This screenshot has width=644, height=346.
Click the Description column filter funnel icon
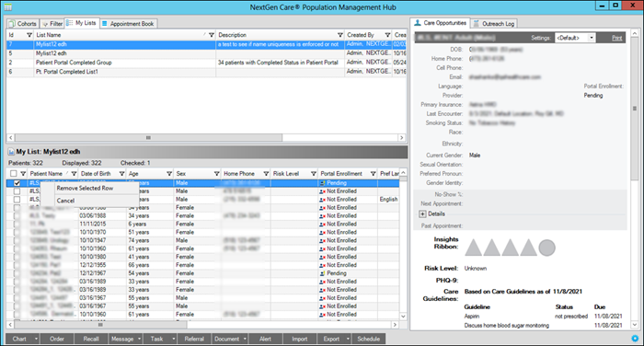[339, 35]
